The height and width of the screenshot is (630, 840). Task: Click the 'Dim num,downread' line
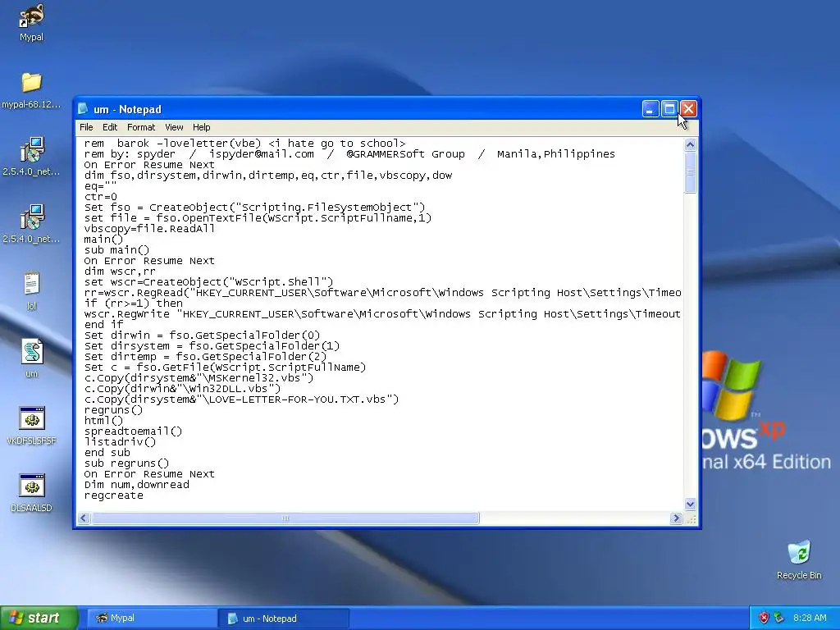pyautogui.click(x=137, y=485)
